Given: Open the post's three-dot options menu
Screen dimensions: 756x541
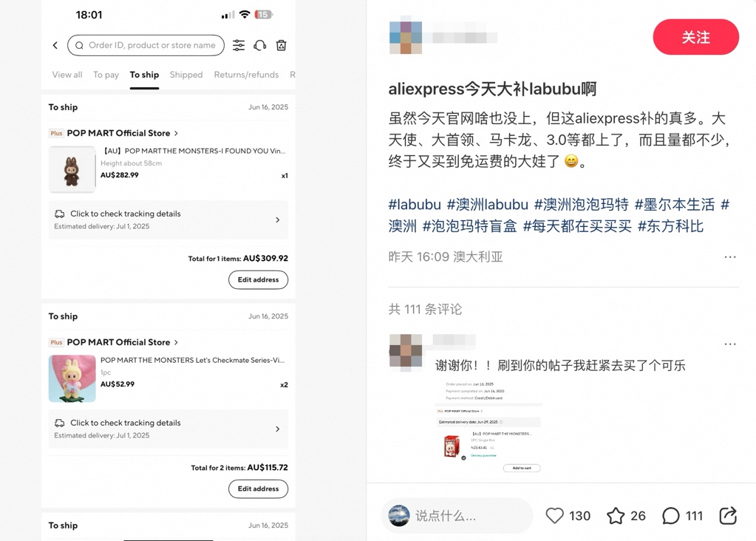Looking at the screenshot, I should (x=730, y=257).
